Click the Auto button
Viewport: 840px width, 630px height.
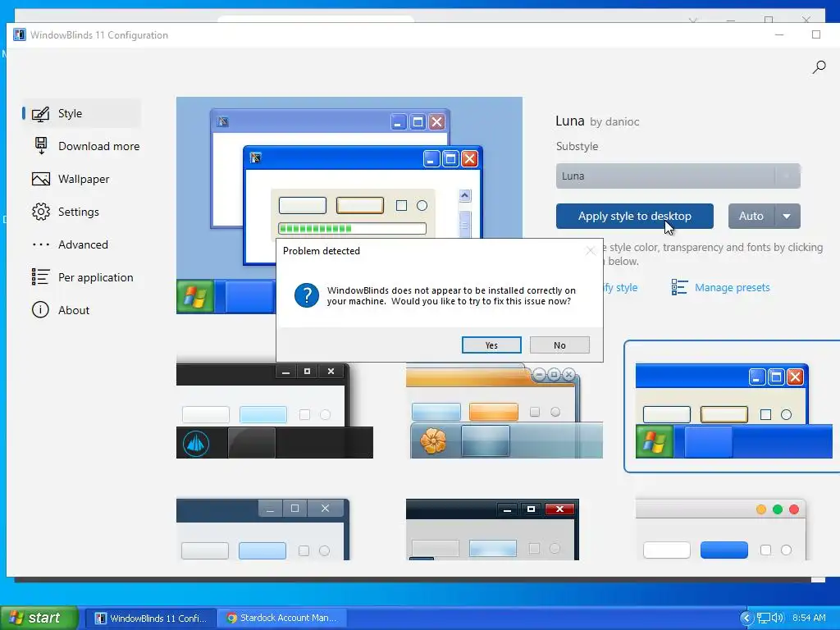751,216
